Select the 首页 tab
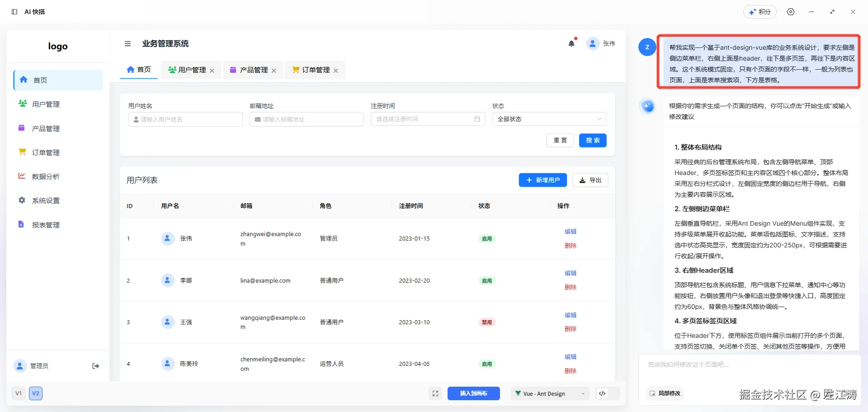868x412 pixels. click(139, 70)
